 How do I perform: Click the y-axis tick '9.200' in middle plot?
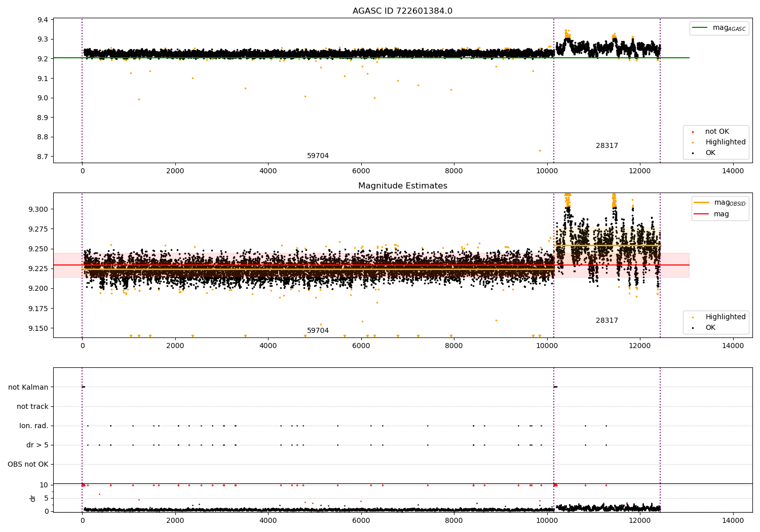tap(39, 288)
